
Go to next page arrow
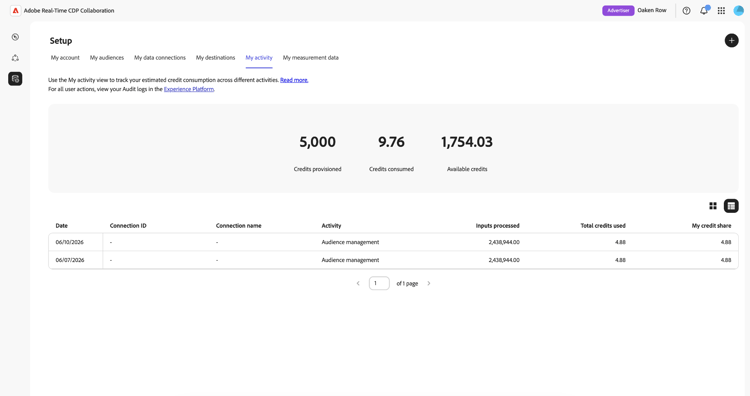point(429,283)
